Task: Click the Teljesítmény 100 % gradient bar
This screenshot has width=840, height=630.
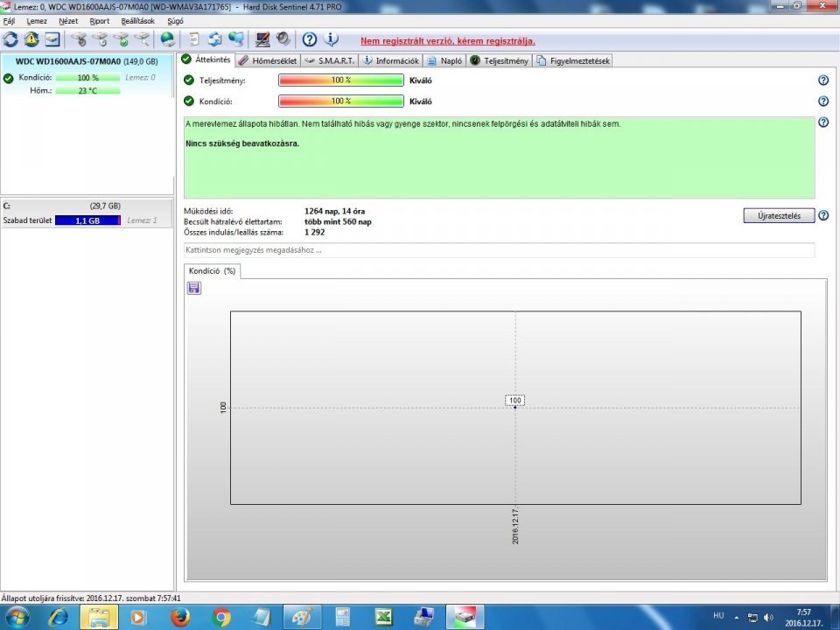Action: pyautogui.click(x=341, y=80)
